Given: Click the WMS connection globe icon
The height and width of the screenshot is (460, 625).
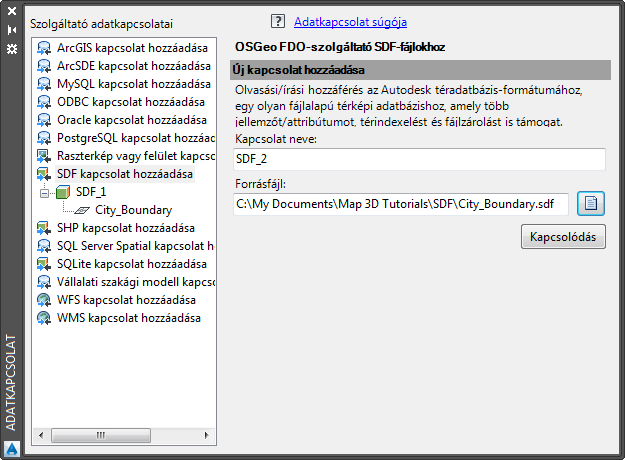Looking at the screenshot, I should [x=43, y=318].
